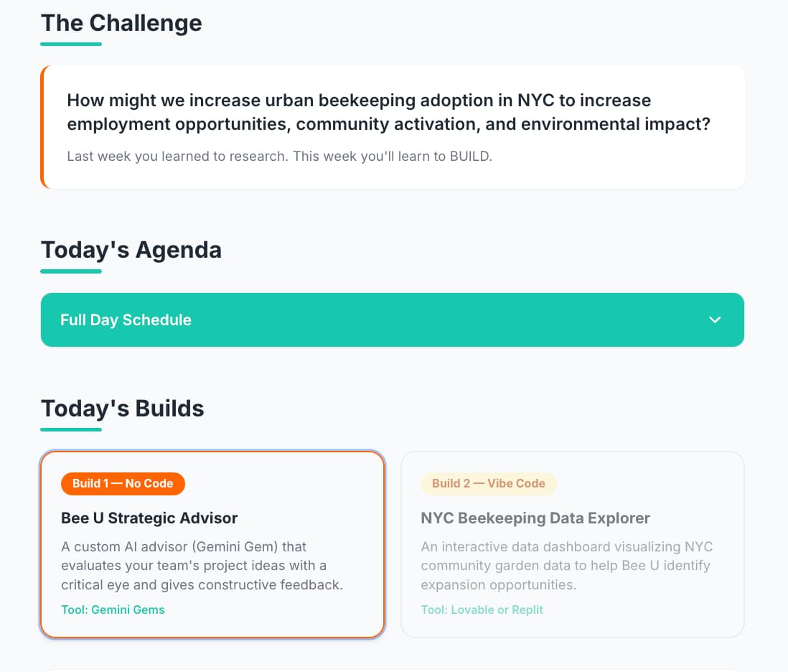This screenshot has width=788, height=672.
Task: Click the 'Today's Builds' heading
Action: click(122, 409)
